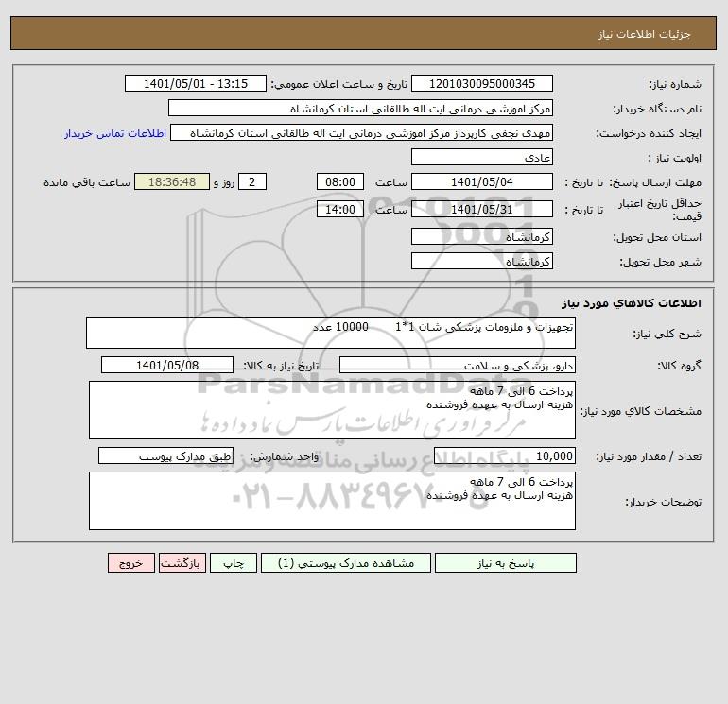728x704 pixels.
Task: Click the price validity date 1401/05/31
Action: click(x=482, y=209)
